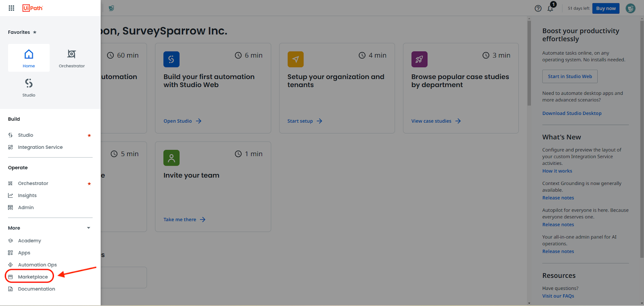Click the UiPath logo

(x=33, y=8)
